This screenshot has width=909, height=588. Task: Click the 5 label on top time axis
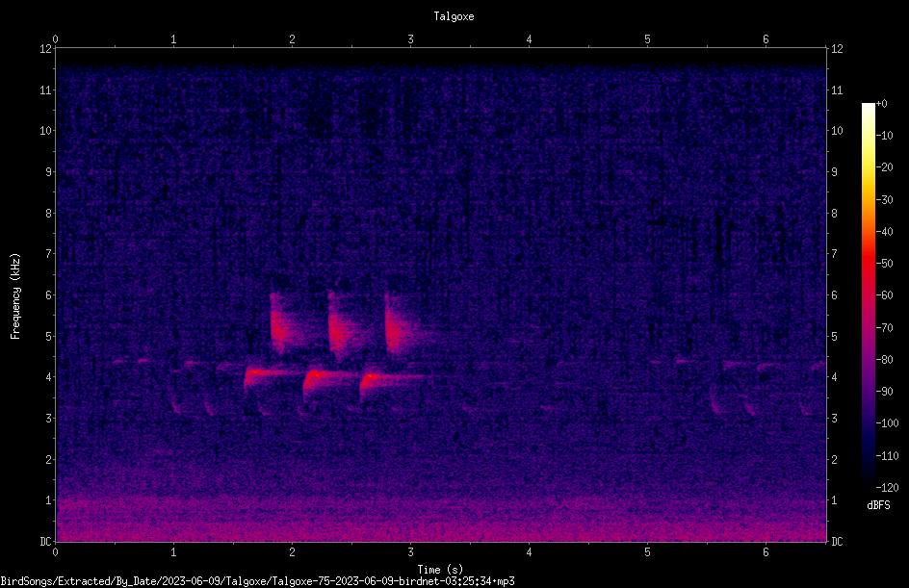pyautogui.click(x=647, y=39)
